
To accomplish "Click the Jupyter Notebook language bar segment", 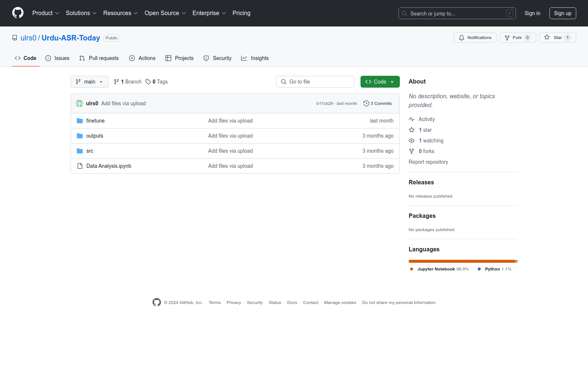I will [462, 261].
